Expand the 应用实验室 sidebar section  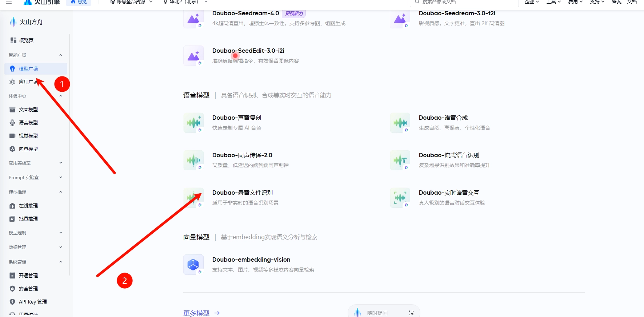tap(61, 163)
